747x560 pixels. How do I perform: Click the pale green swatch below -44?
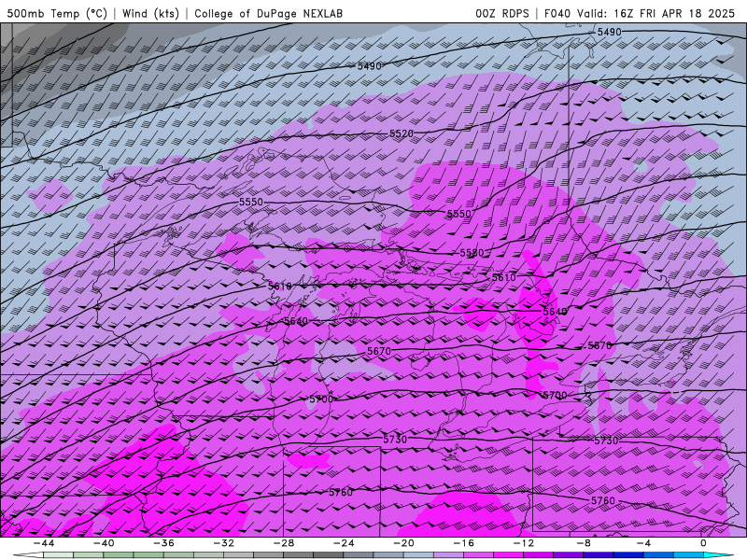(58, 555)
